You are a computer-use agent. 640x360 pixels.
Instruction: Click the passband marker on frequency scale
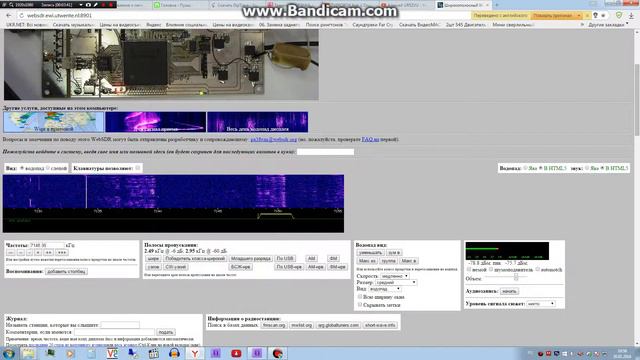[276, 215]
